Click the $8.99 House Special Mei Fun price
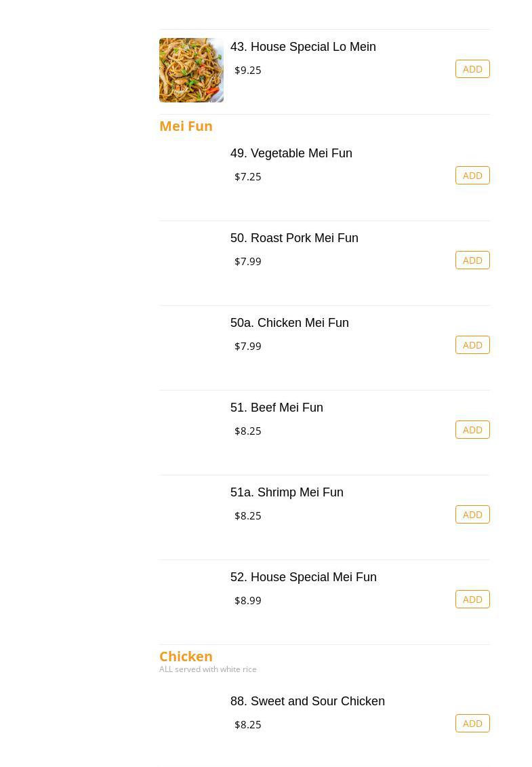532x767 pixels. 248,600
